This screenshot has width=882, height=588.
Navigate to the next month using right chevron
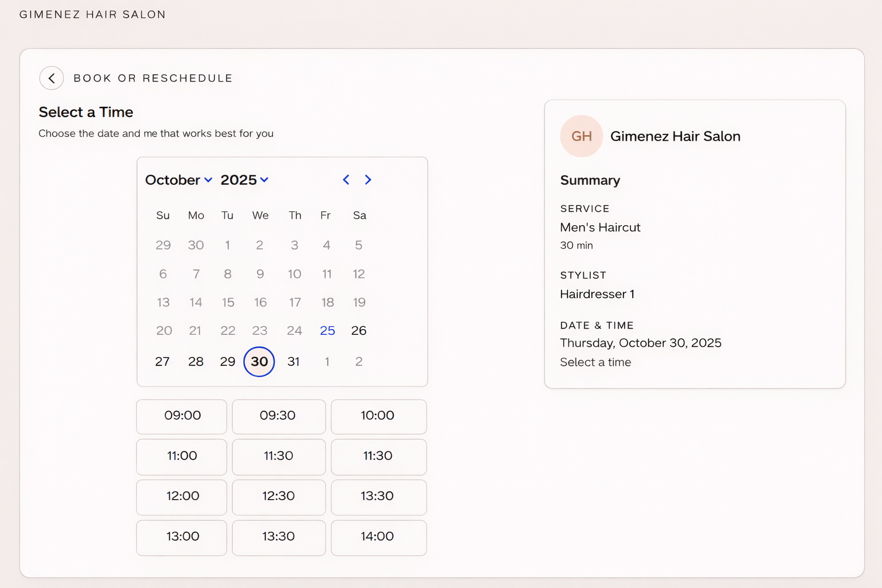coord(367,180)
